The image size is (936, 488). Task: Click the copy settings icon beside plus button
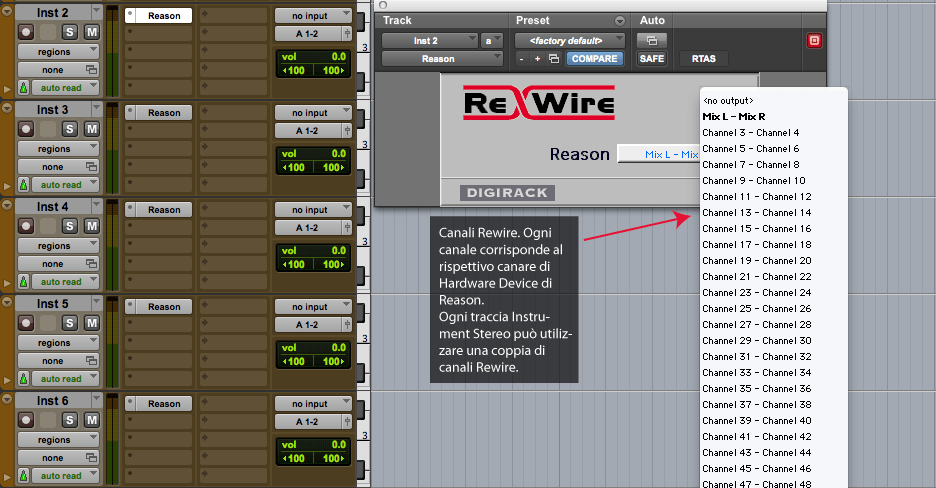pos(554,58)
